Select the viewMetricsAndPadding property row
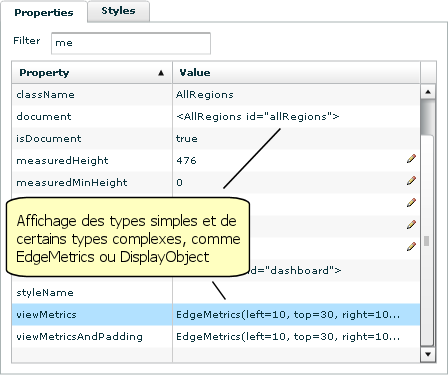The width and height of the screenshot is (448, 375). click(216, 337)
